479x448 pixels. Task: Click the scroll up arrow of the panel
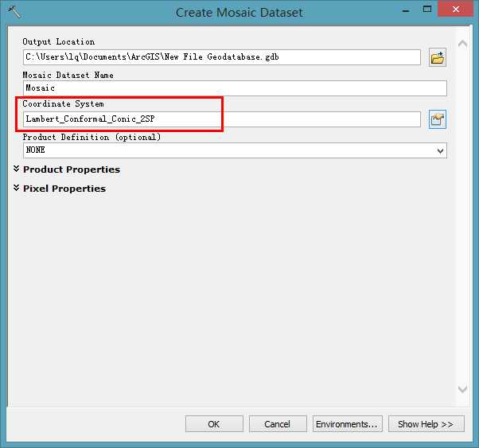coord(462,45)
